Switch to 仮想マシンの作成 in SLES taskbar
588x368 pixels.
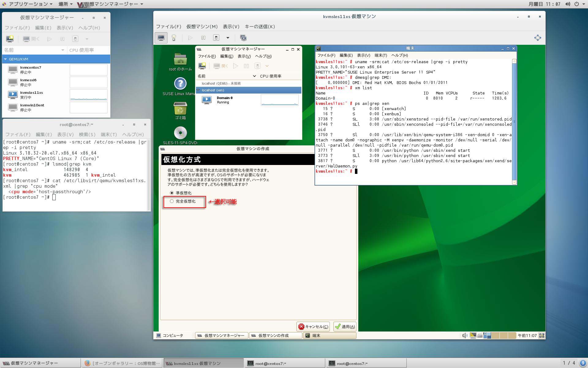[x=276, y=335]
